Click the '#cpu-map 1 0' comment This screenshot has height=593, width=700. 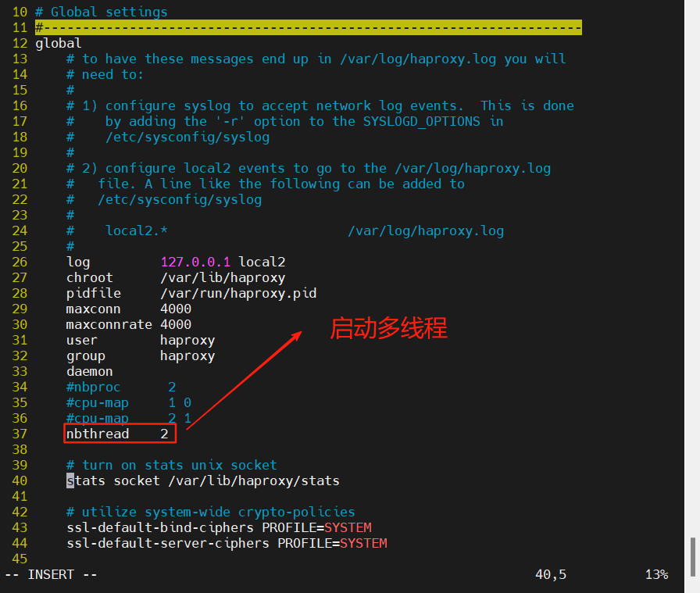pos(129,403)
